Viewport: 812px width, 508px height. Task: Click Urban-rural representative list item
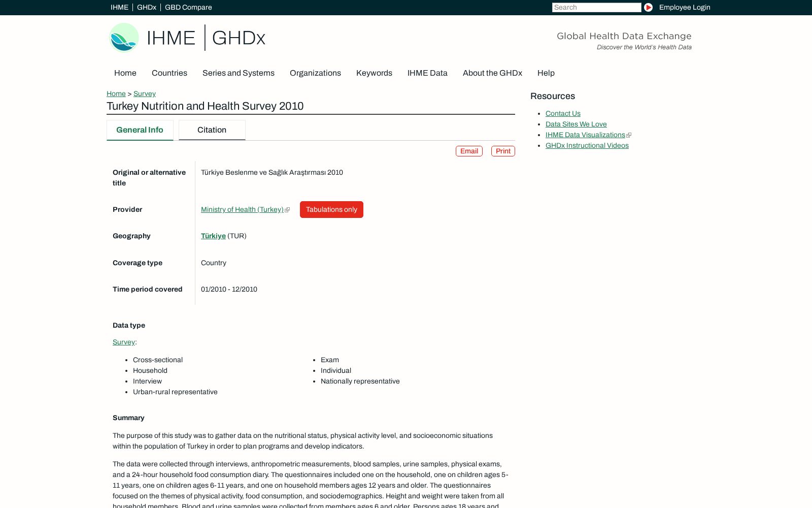[175, 392]
